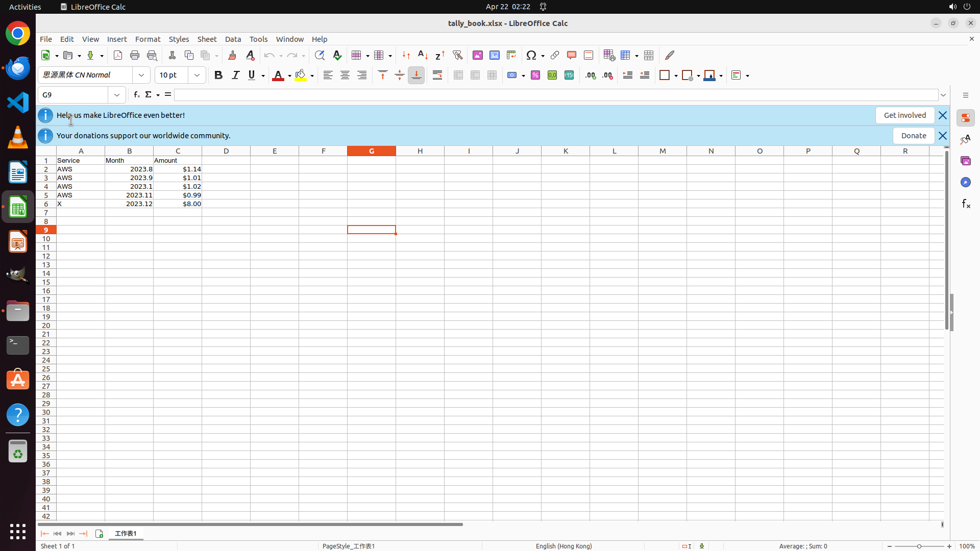Expand the font name dropdown
Screen dimensions: 980x551
point(141,75)
